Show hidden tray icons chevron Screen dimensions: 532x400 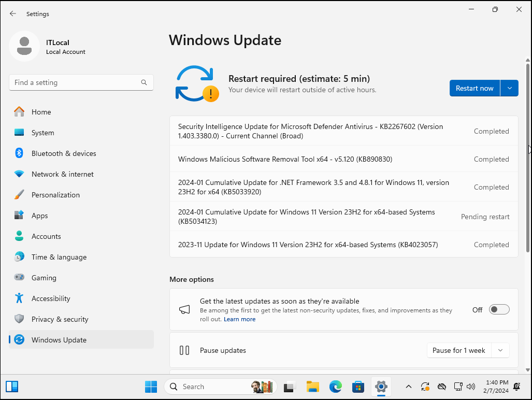409,387
